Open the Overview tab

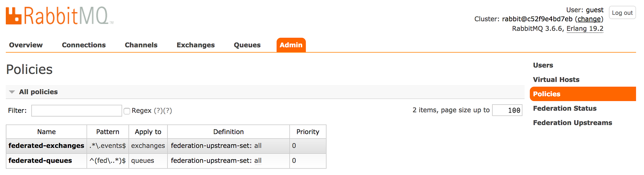(x=26, y=45)
